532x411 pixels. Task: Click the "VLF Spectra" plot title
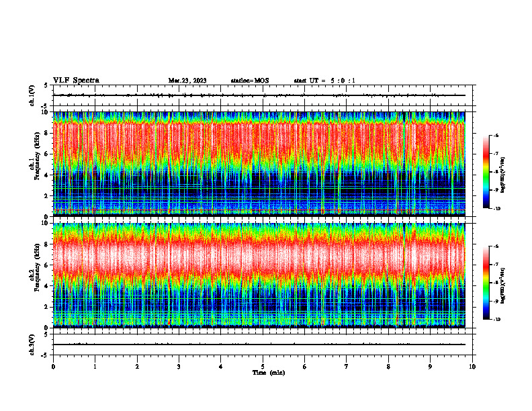[76, 81]
